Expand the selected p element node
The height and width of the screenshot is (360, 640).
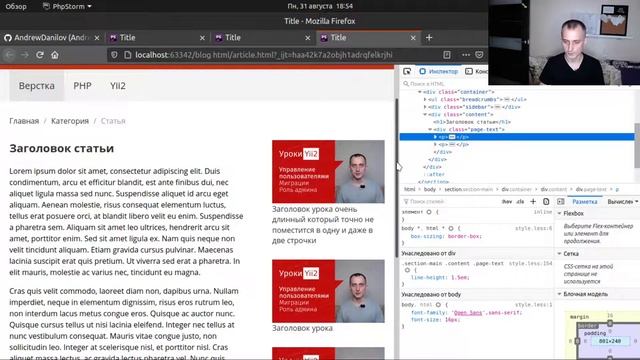436,137
